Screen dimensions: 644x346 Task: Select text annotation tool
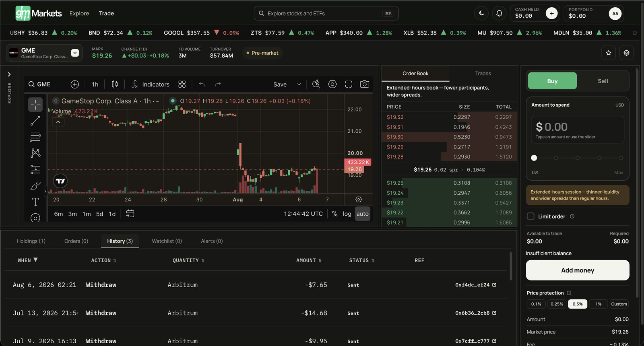35,202
